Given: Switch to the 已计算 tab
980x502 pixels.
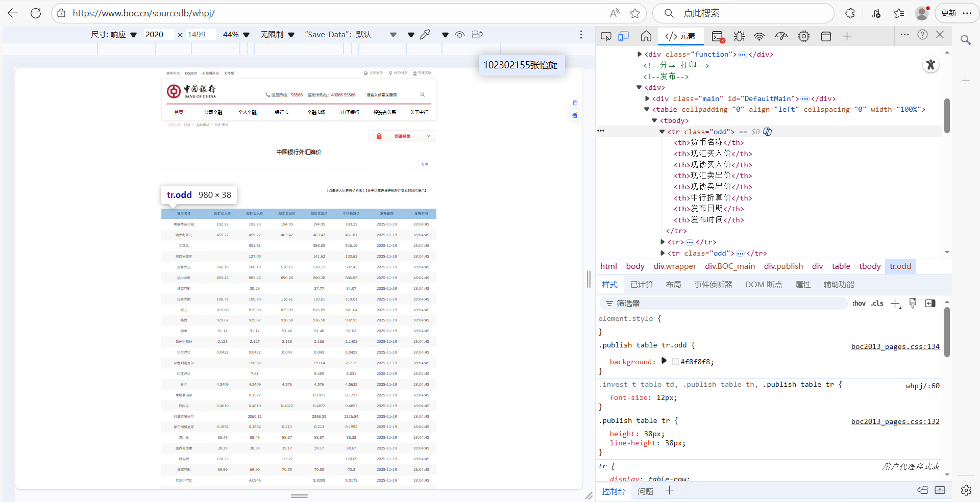Looking at the screenshot, I should (x=642, y=285).
